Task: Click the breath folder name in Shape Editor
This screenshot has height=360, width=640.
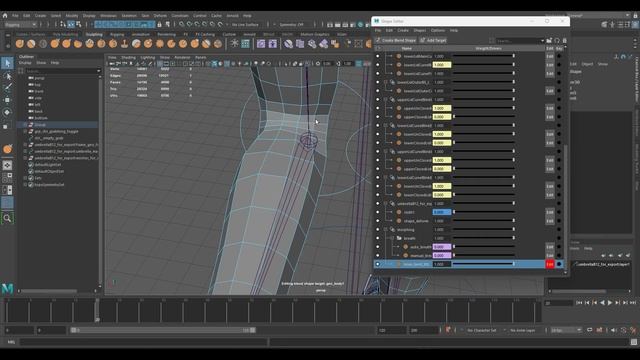Action: pos(409,238)
